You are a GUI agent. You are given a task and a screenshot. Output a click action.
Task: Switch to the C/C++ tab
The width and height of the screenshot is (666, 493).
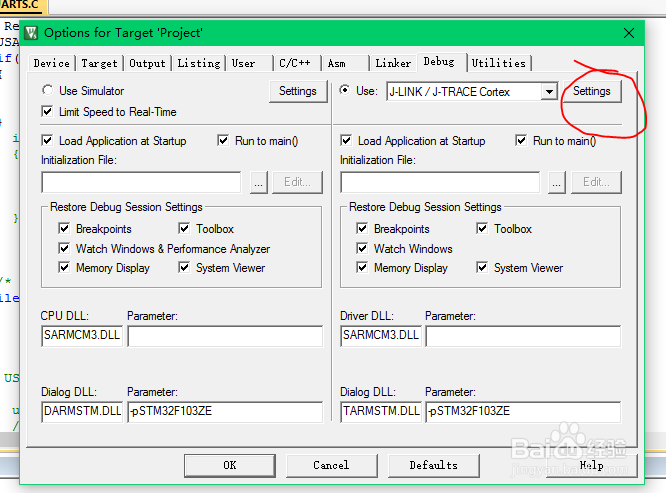295,63
